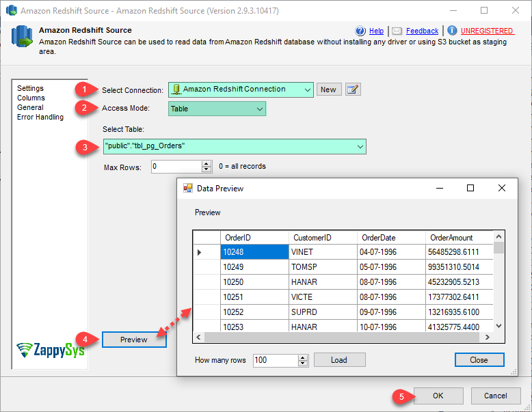The width and height of the screenshot is (532, 412).
Task: Select cell 10248 in OrderID column
Action: coord(254,252)
